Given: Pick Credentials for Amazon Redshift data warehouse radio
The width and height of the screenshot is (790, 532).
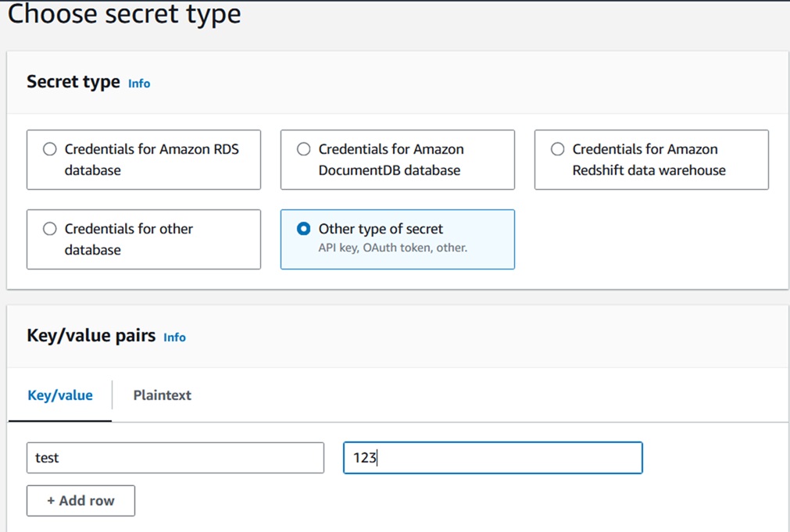Looking at the screenshot, I should (x=558, y=149).
